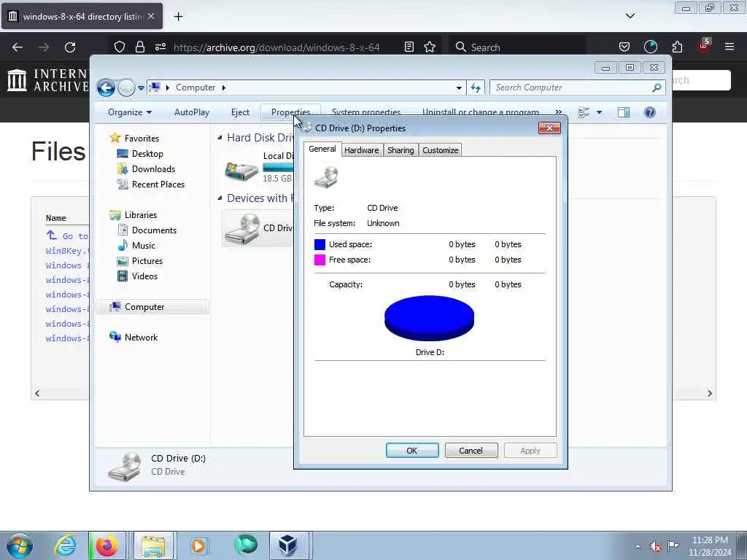Viewport: 747px width, 560px height.
Task: Open the Organize menu
Action: pos(130,112)
